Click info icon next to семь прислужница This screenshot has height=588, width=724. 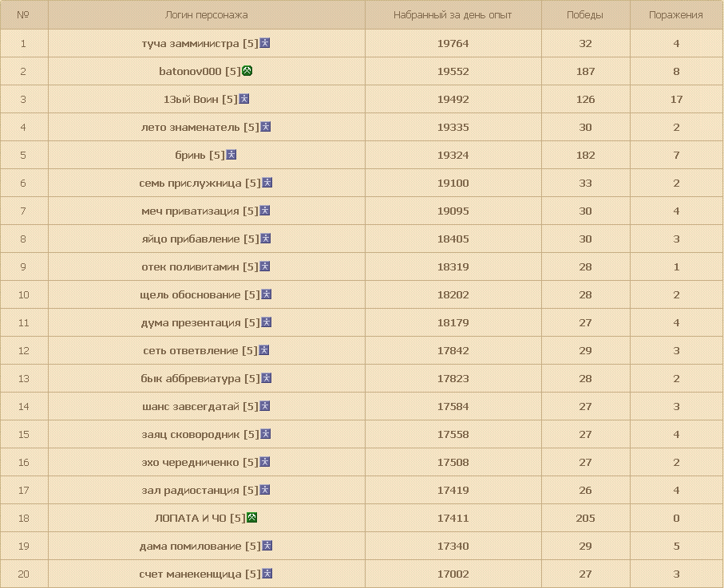click(x=267, y=183)
